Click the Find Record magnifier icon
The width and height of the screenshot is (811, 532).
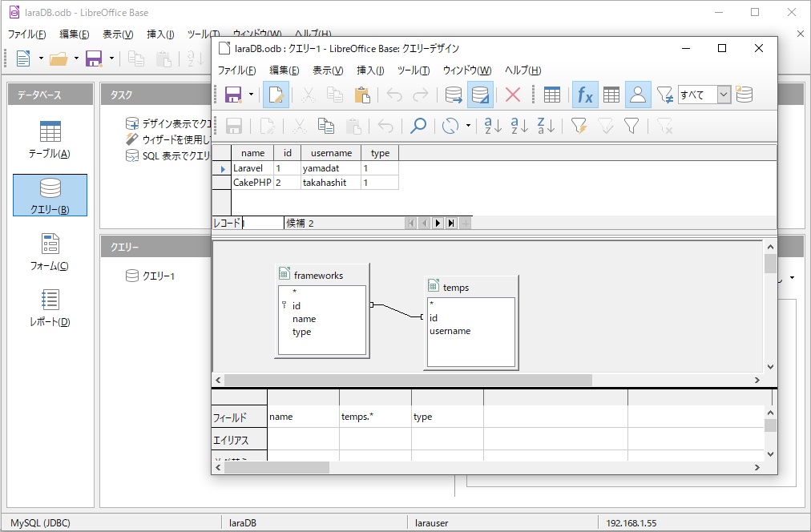tap(418, 126)
